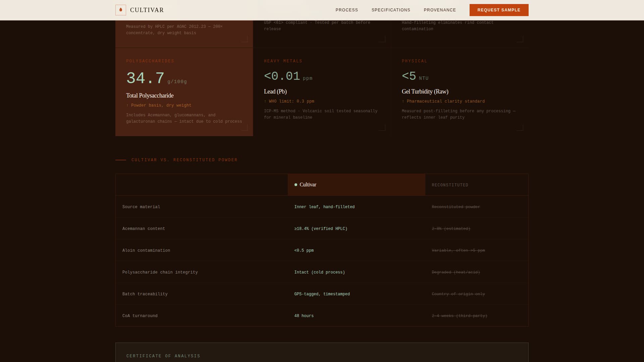Open the Process nav item

pos(347,10)
